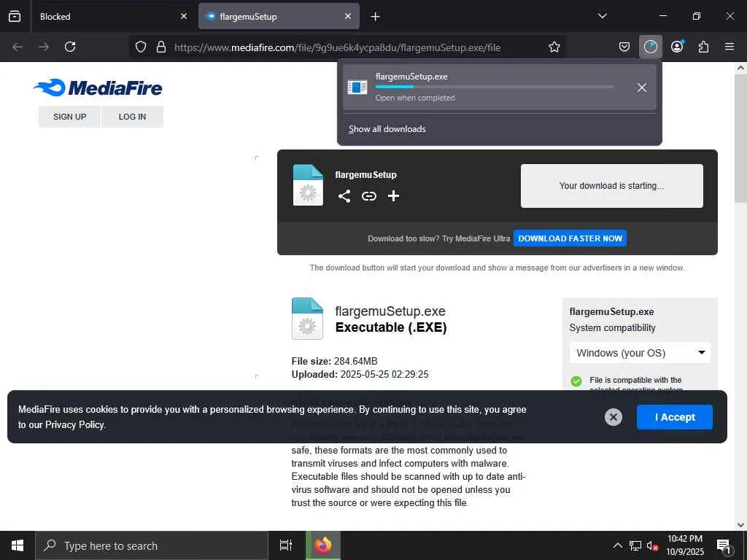747x560 pixels.
Task: Click the taskbar search box
Action: [x=152, y=545]
